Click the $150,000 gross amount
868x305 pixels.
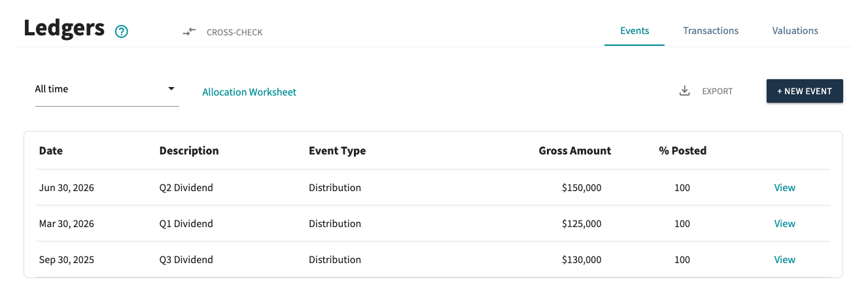(582, 188)
